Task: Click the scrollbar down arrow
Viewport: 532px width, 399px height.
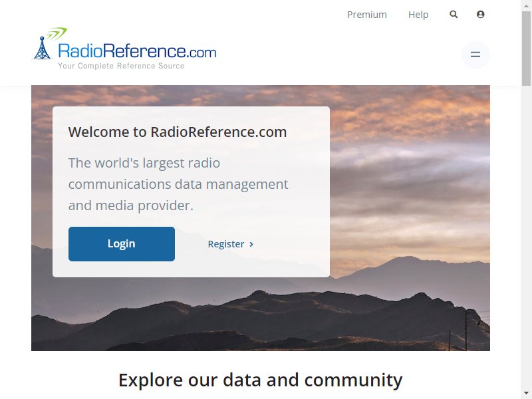Action: [526, 394]
